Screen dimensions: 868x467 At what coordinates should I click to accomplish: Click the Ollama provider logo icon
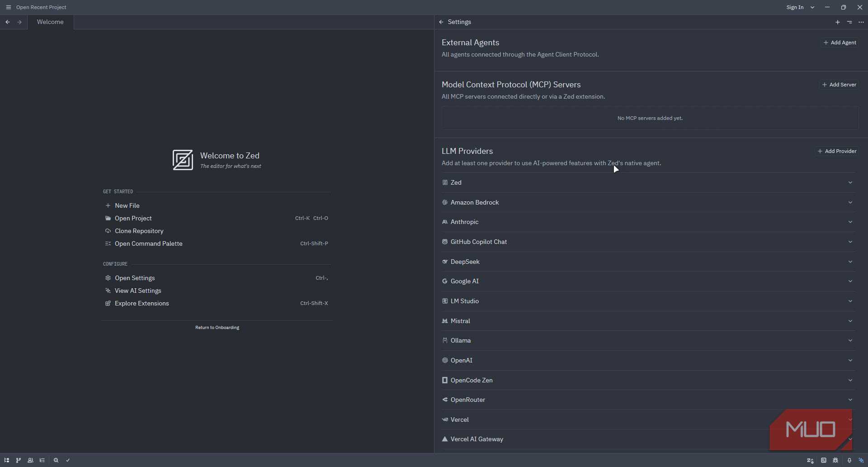pyautogui.click(x=445, y=341)
